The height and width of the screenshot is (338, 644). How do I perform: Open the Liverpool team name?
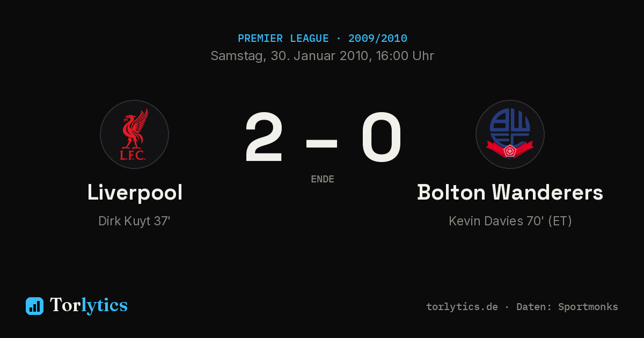135,193
